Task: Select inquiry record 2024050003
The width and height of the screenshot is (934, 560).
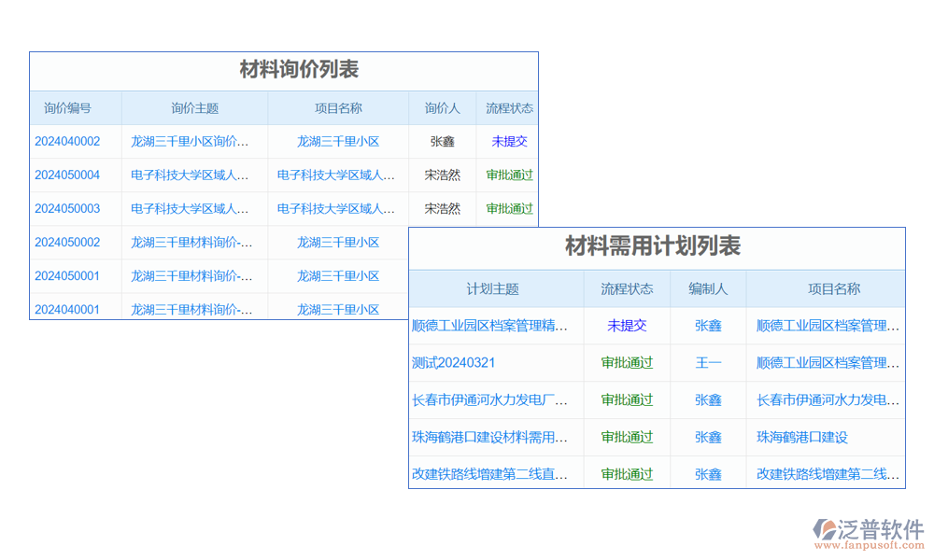Action: (67, 209)
